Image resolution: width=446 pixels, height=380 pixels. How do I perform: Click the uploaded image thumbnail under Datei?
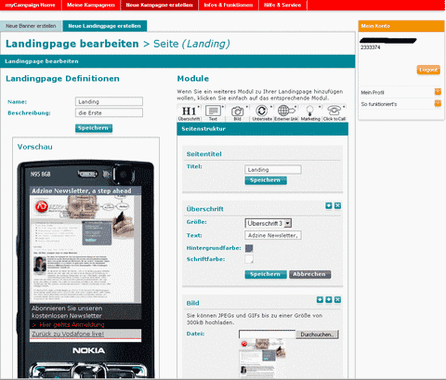[x=263, y=358]
